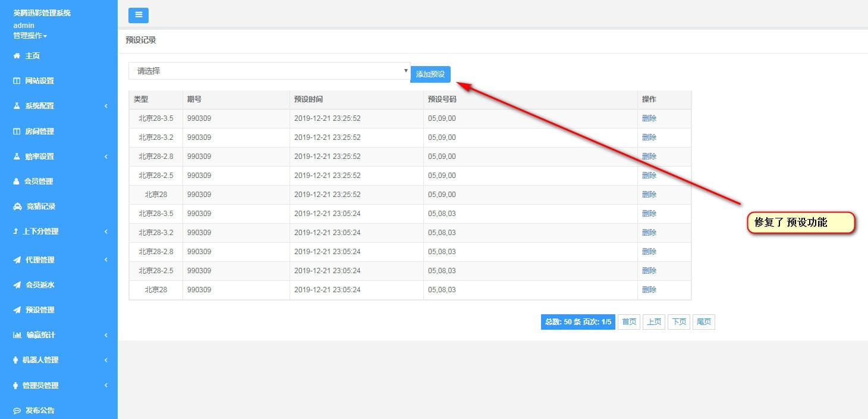Screen dimensions: 868x419
Task: Click the hamburger menu toggle button
Action: pyautogui.click(x=139, y=15)
